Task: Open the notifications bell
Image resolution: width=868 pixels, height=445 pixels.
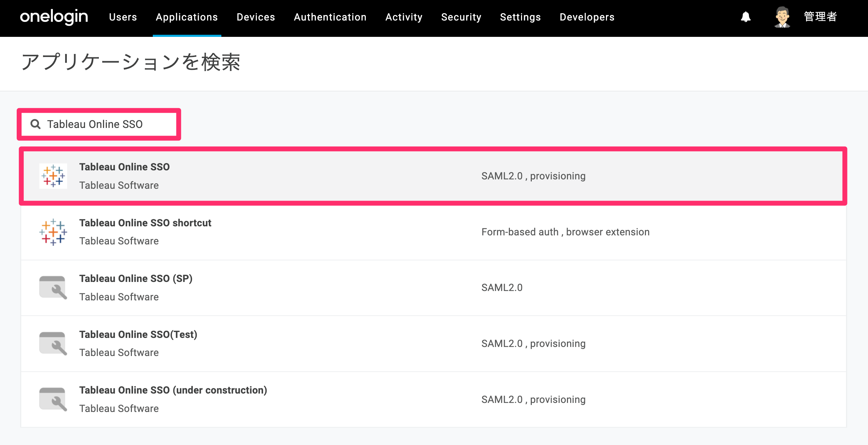Action: tap(745, 17)
